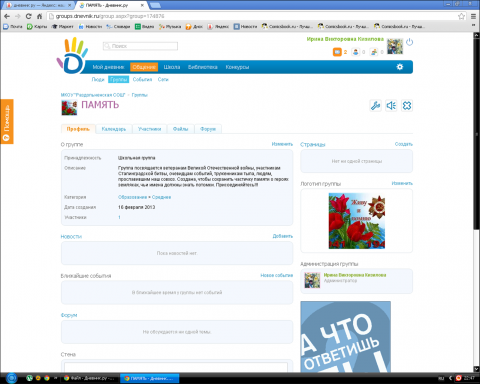
Task: Open Школа in main navigation
Action: [172, 67]
